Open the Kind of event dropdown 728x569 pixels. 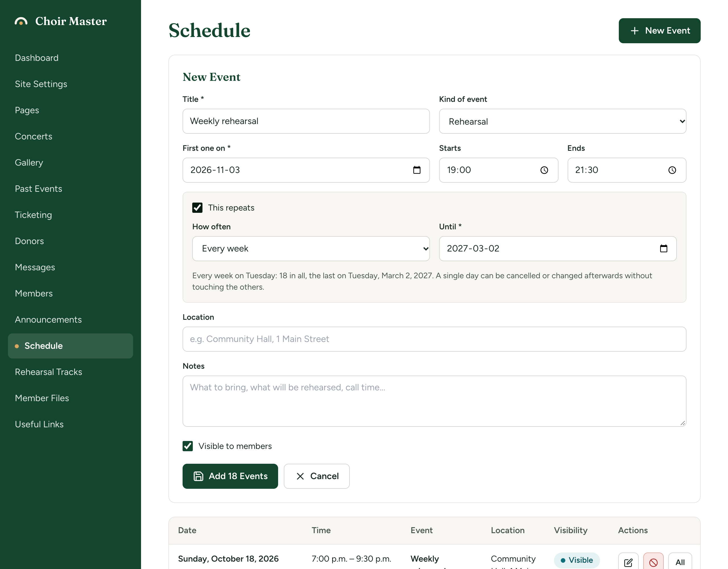point(562,121)
